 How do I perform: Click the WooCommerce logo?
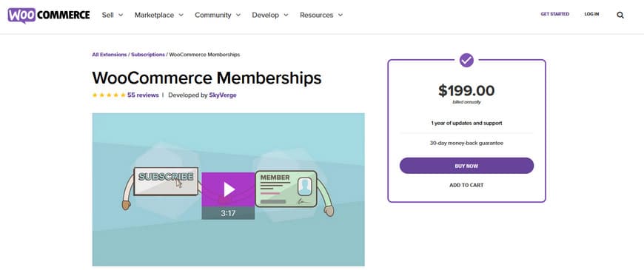tap(48, 16)
